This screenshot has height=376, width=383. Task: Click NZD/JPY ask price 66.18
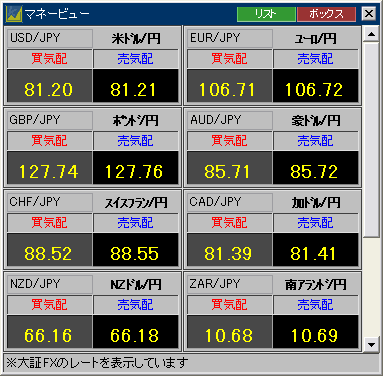tap(135, 332)
